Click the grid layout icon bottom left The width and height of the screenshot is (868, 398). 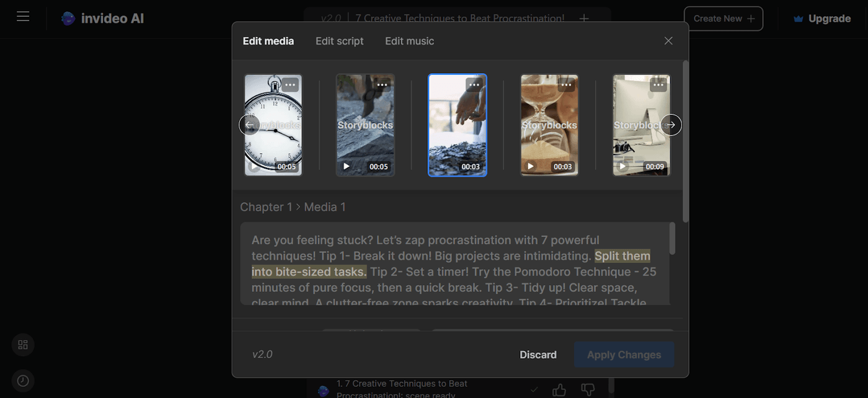pos(22,345)
